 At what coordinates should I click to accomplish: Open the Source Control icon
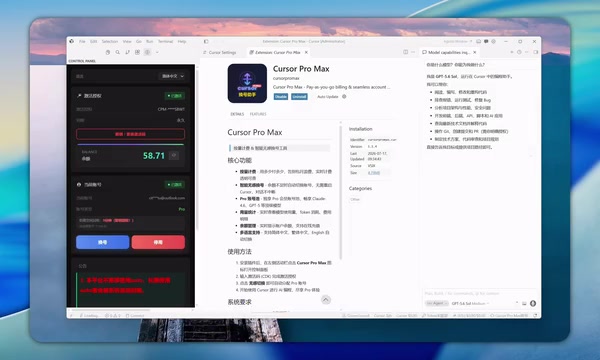pos(127,52)
